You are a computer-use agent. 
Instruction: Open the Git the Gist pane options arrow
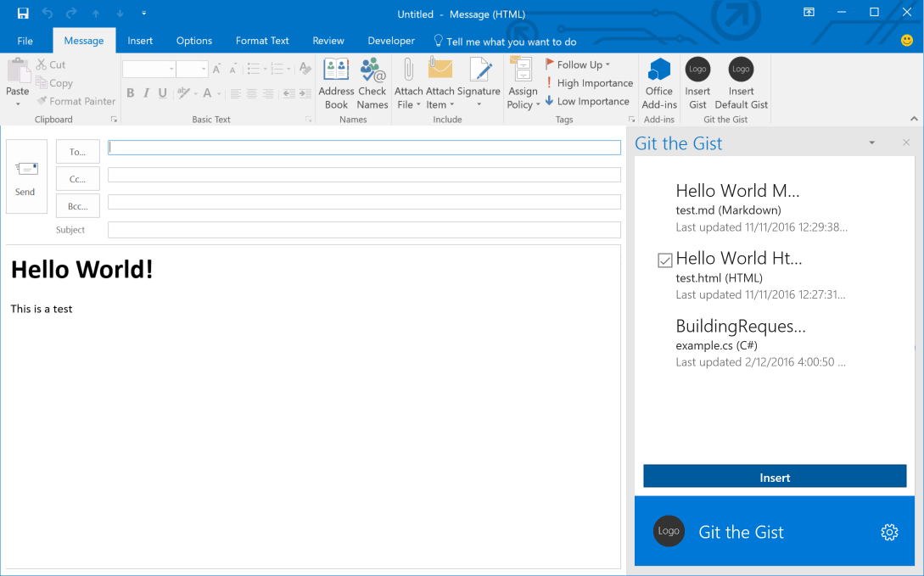coord(871,143)
